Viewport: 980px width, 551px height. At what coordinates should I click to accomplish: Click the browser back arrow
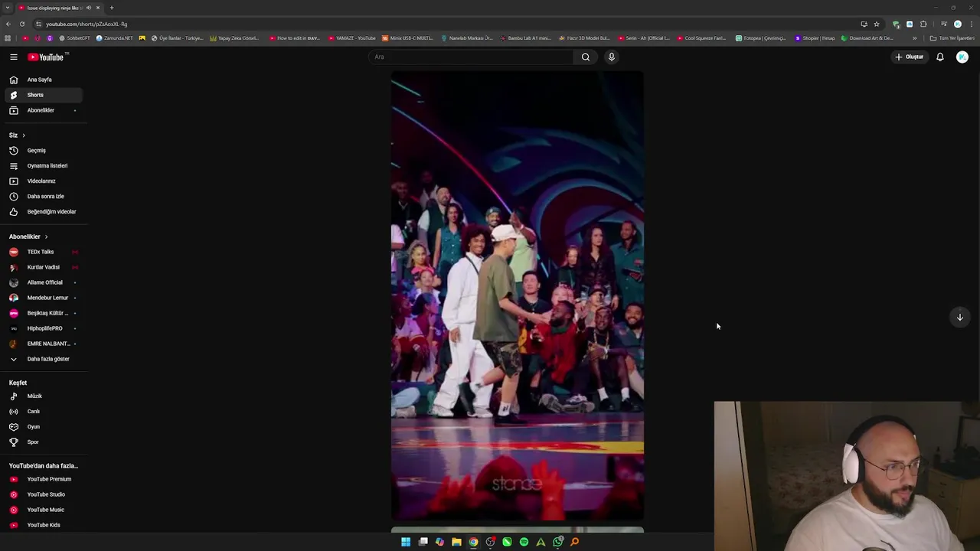pos(8,24)
